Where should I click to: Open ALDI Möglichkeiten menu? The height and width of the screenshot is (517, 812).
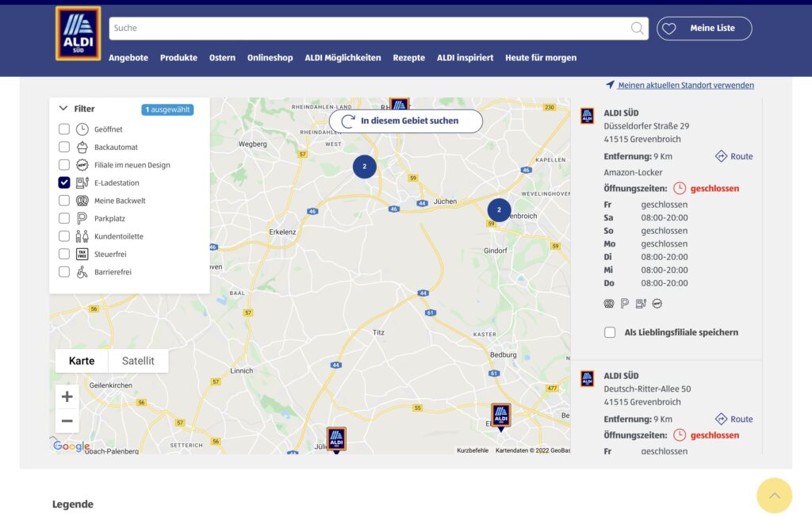click(343, 58)
